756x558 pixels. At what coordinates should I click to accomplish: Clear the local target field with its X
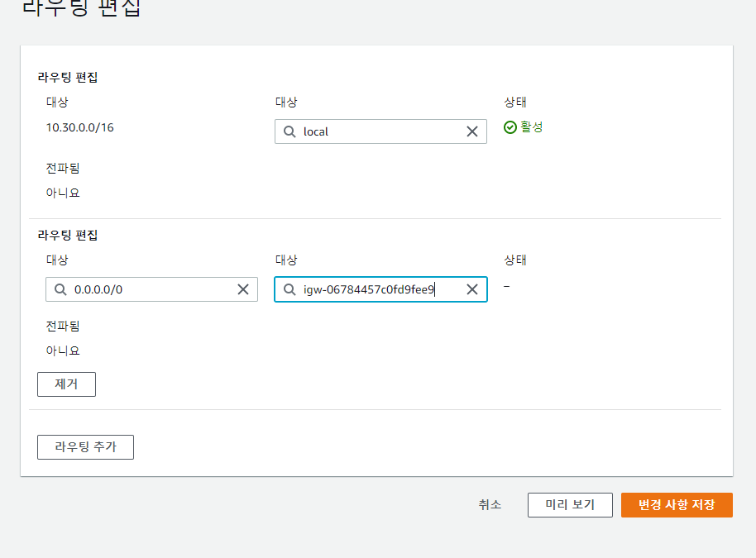(472, 131)
